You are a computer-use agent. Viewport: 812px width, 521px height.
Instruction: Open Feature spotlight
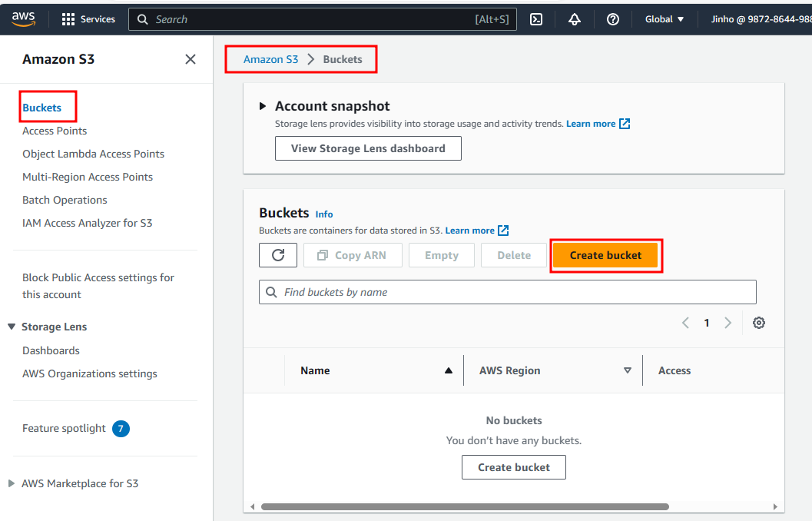pos(64,428)
